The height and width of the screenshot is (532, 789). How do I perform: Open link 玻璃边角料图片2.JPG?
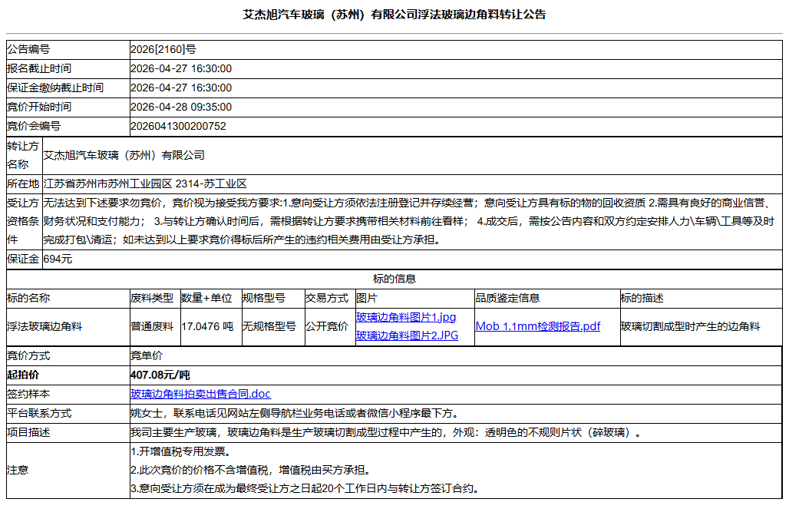(407, 335)
